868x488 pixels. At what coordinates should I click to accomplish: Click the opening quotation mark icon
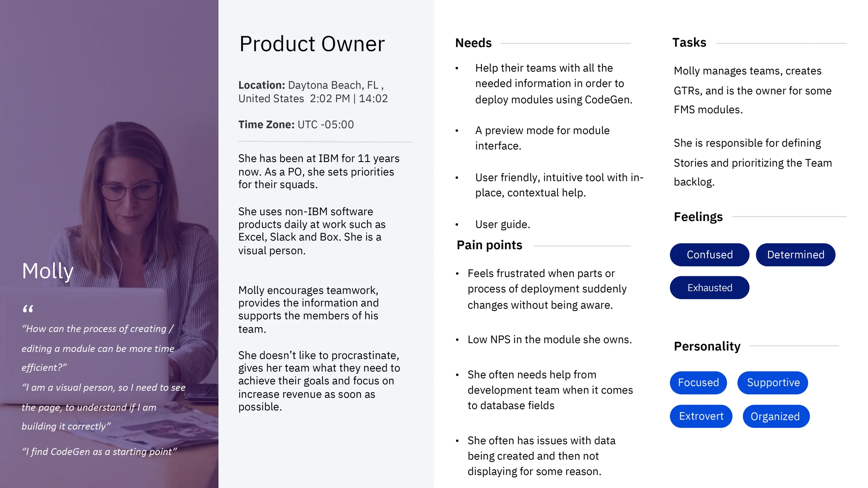click(28, 309)
